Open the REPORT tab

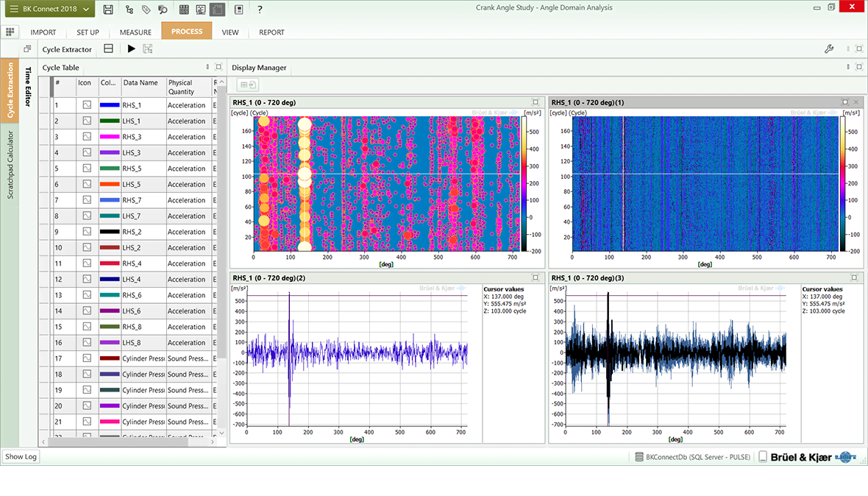tap(271, 32)
